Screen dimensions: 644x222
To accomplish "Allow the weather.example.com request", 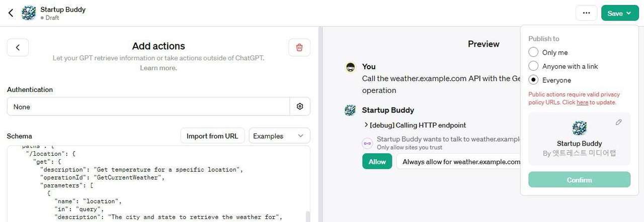I will [377, 161].
